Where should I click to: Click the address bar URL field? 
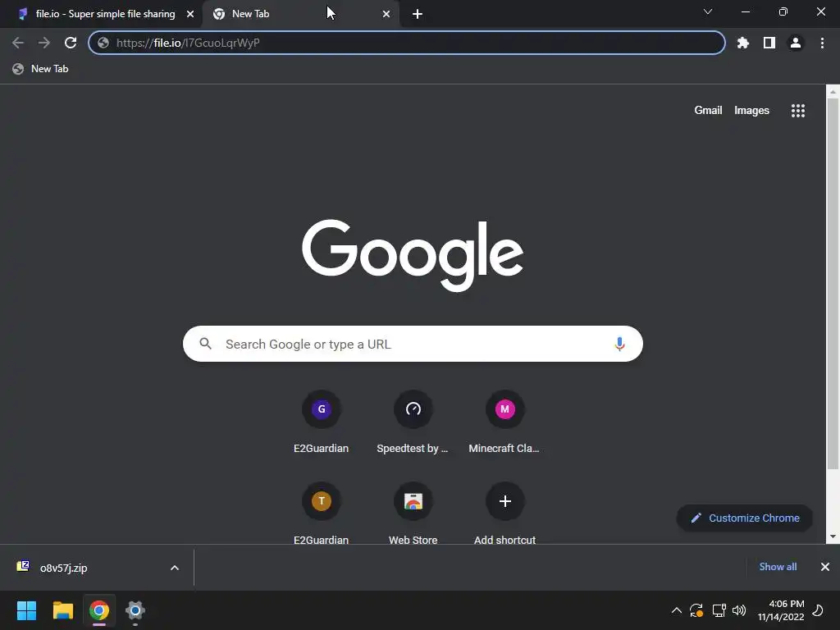coord(407,43)
